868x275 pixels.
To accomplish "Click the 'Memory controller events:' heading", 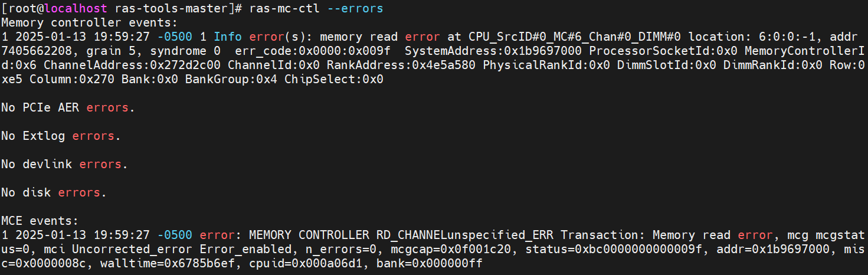I will tap(89, 22).
